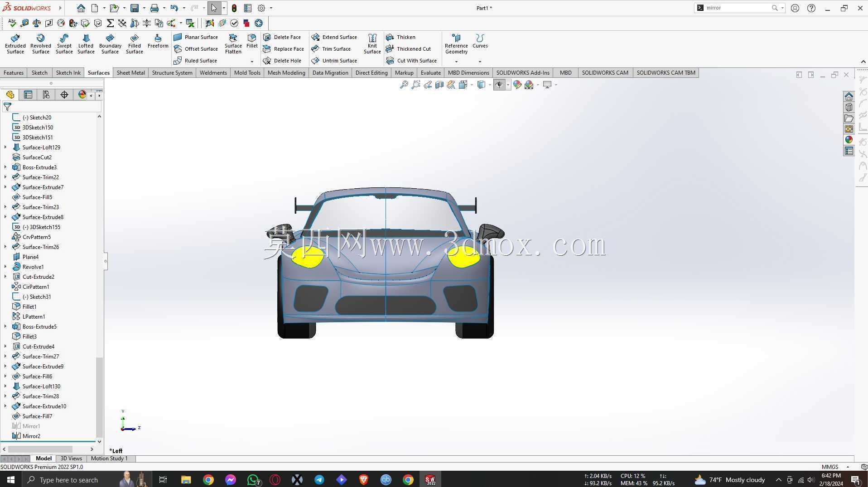Open Telegram from the taskbar
The image size is (868, 487).
pyautogui.click(x=319, y=480)
